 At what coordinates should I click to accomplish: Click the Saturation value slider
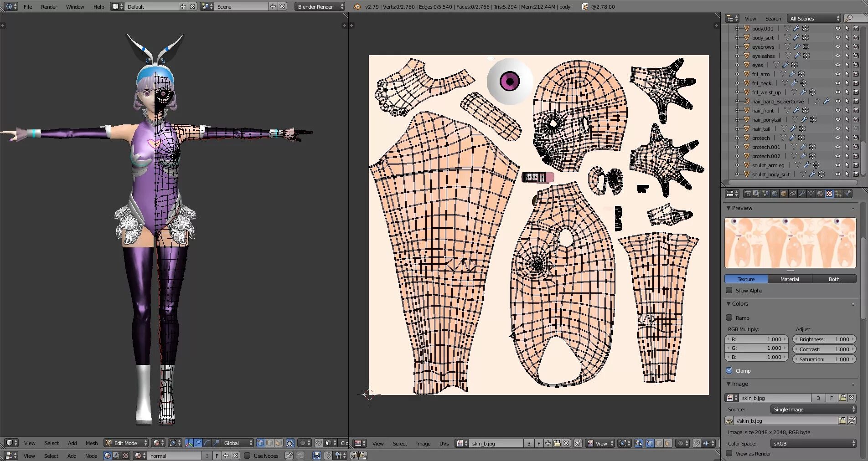pyautogui.click(x=824, y=359)
